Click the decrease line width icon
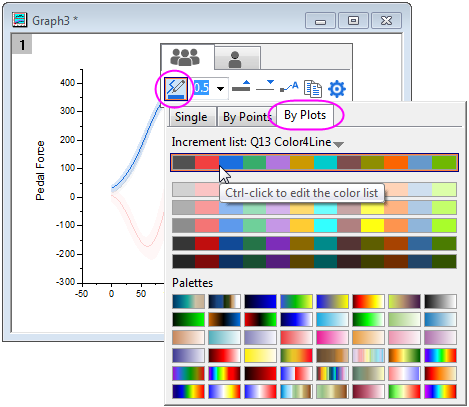The image size is (469, 407). (x=265, y=86)
